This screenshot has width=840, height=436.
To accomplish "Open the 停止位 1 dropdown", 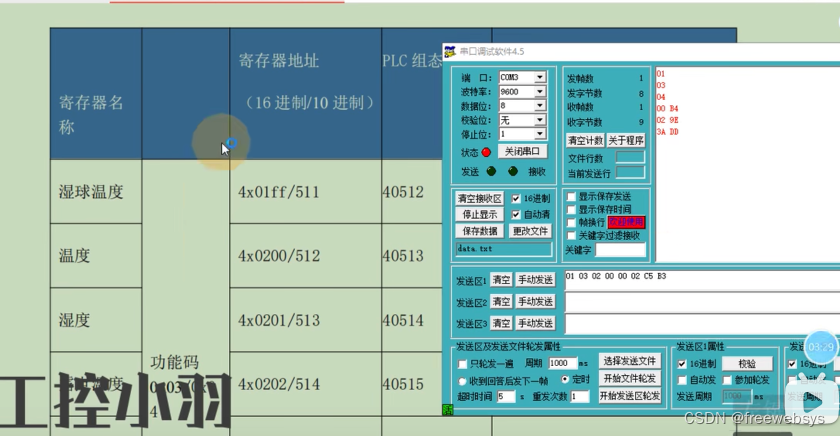I will click(x=540, y=133).
